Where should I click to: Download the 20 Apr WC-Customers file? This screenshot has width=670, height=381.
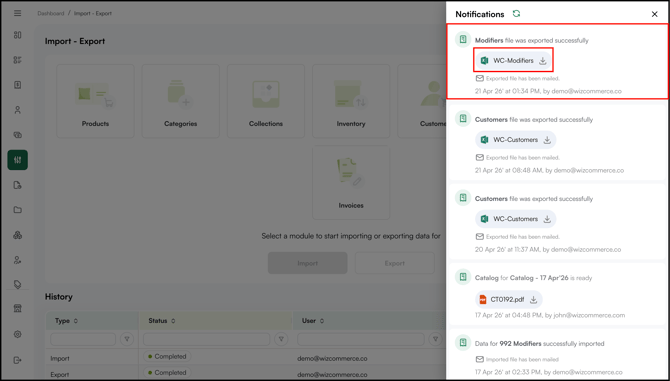(547, 219)
